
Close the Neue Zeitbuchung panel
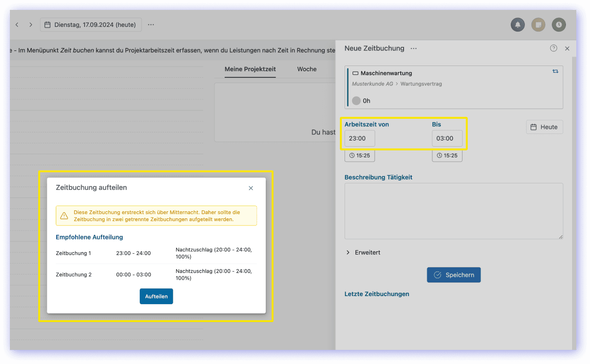567,48
